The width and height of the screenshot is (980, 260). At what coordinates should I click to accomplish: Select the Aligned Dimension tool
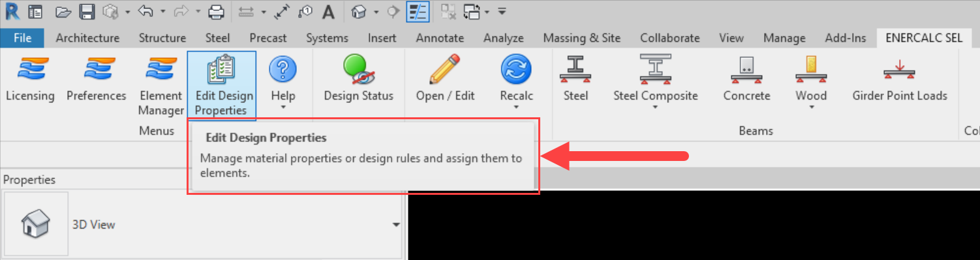point(283,11)
